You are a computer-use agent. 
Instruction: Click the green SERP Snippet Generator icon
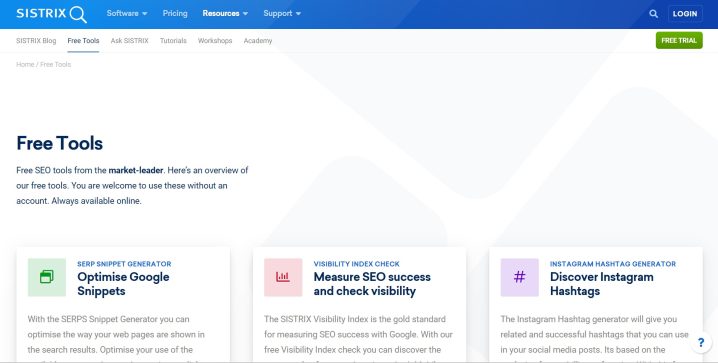[47, 277]
